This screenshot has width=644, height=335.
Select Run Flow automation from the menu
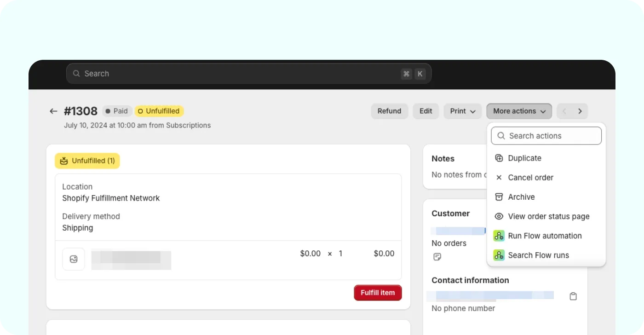[x=544, y=236]
